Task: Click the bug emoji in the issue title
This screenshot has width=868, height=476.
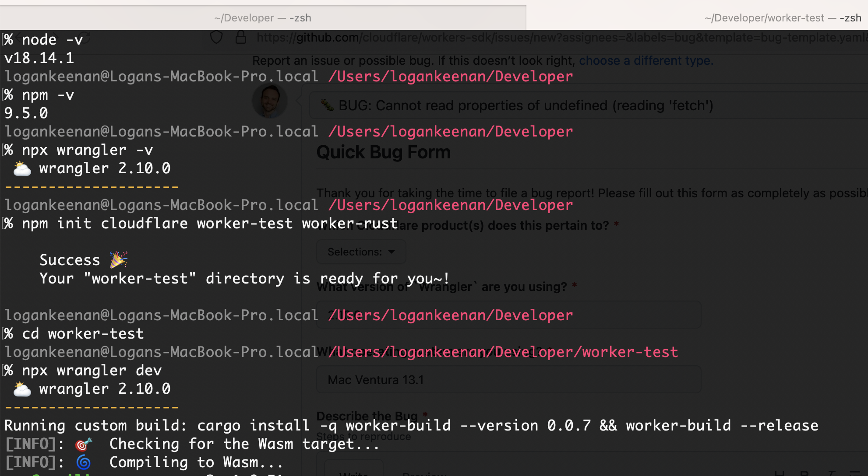Action: [x=326, y=105]
